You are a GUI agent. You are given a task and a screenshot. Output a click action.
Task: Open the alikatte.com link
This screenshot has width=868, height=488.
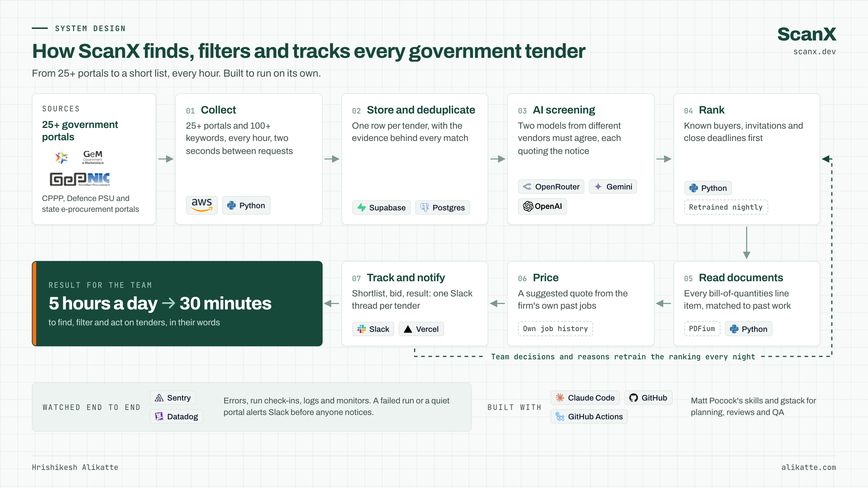[809, 467]
